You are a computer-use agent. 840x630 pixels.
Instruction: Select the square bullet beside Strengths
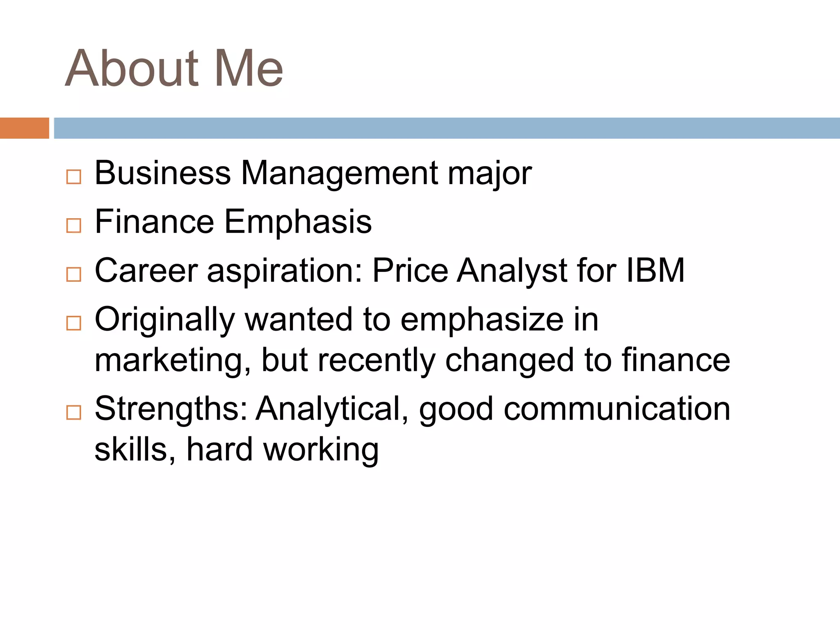click(74, 412)
